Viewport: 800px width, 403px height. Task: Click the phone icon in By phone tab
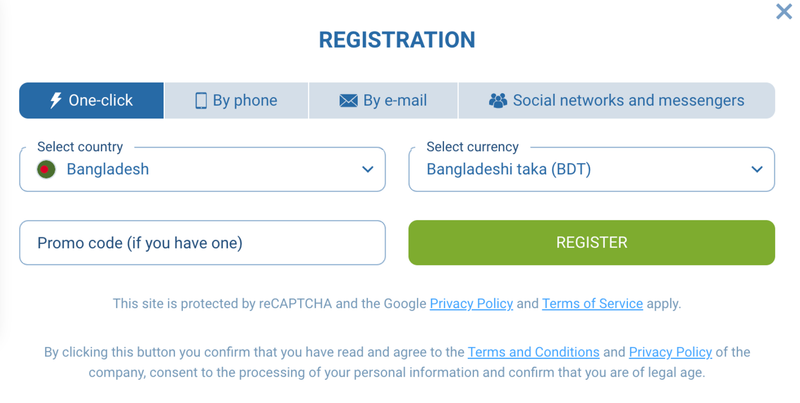(x=201, y=101)
